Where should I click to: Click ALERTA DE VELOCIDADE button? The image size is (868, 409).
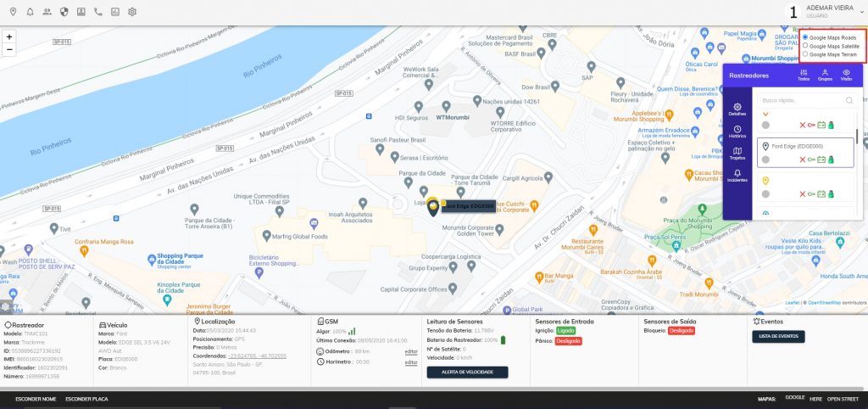(467, 372)
